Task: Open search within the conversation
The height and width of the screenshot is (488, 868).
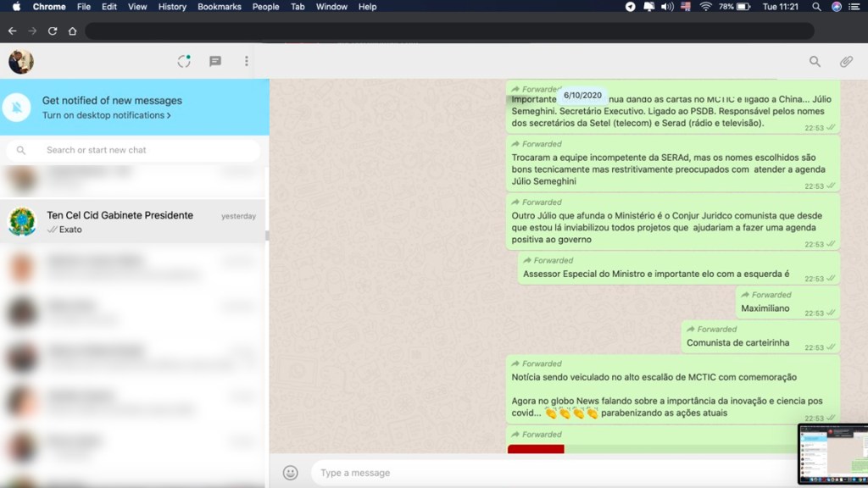Action: pos(815,61)
